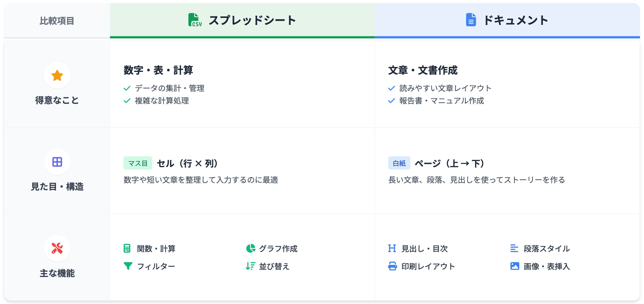Click the green マス目 badge
644x304 pixels.
coord(138,163)
